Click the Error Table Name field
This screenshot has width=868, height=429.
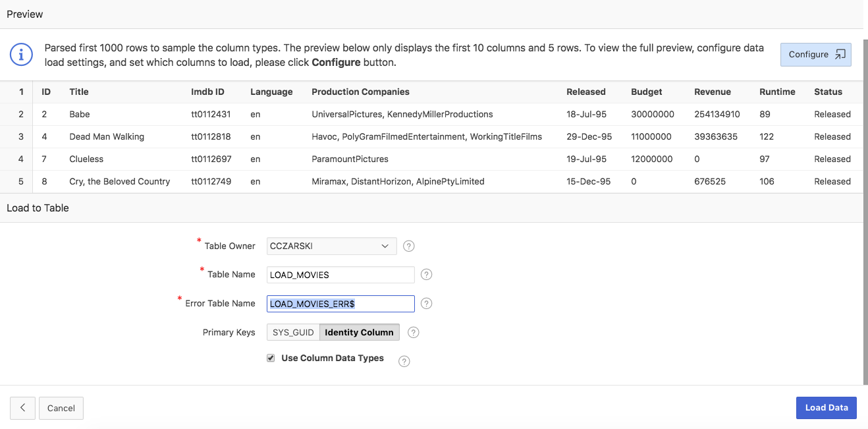pos(340,304)
